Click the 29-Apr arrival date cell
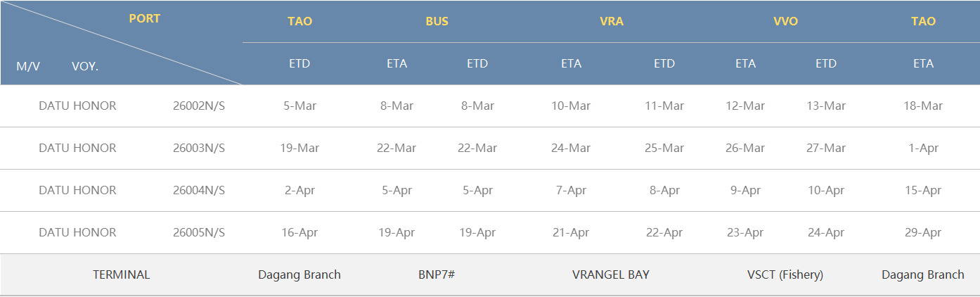Image resolution: width=980 pixels, height=297 pixels. point(923,232)
